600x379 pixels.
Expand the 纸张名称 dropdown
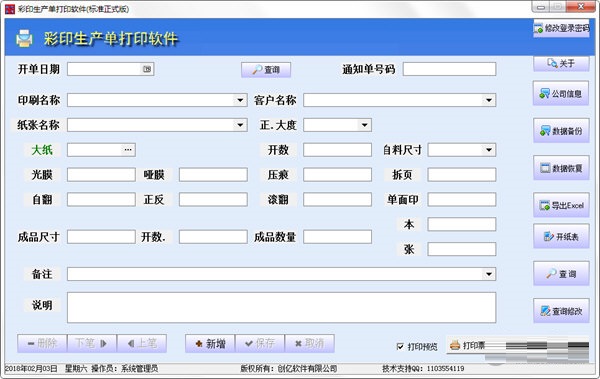tap(240, 125)
